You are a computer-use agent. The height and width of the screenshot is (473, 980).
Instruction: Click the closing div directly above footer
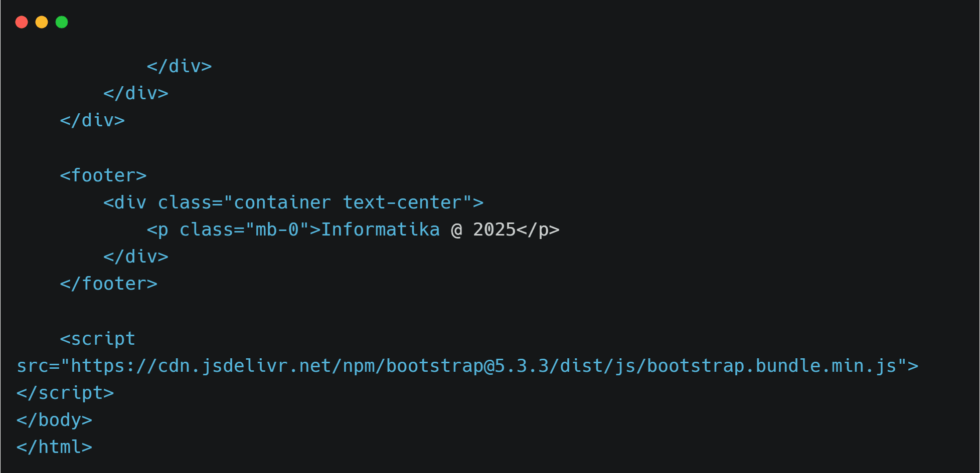(x=92, y=120)
